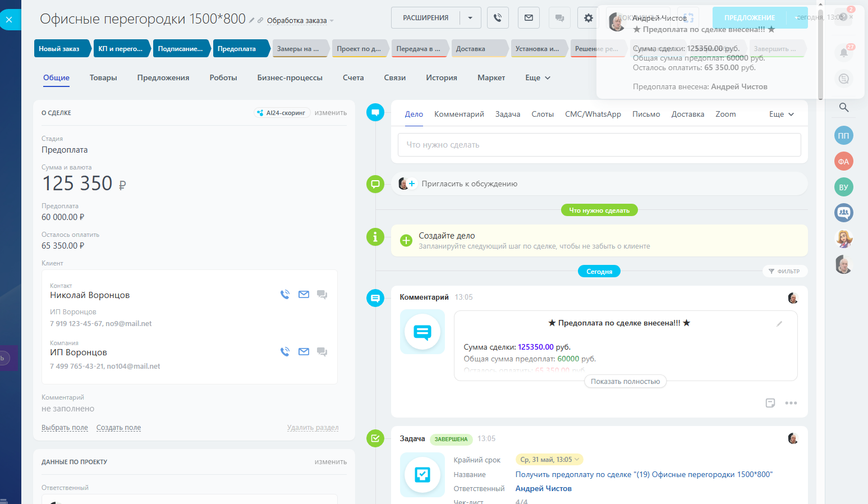The width and height of the screenshot is (868, 504).
Task: Click the search magnifier in right sidebar
Action: [843, 107]
